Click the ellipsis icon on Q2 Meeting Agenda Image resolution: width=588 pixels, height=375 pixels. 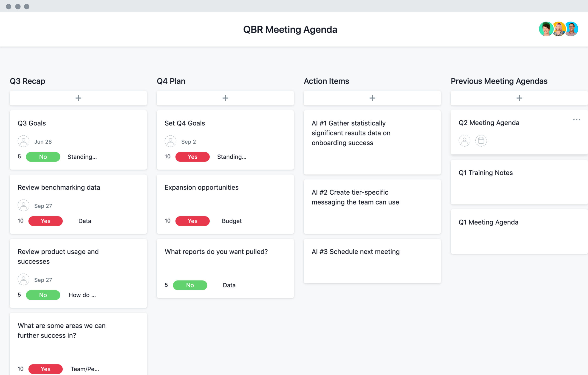(x=577, y=119)
